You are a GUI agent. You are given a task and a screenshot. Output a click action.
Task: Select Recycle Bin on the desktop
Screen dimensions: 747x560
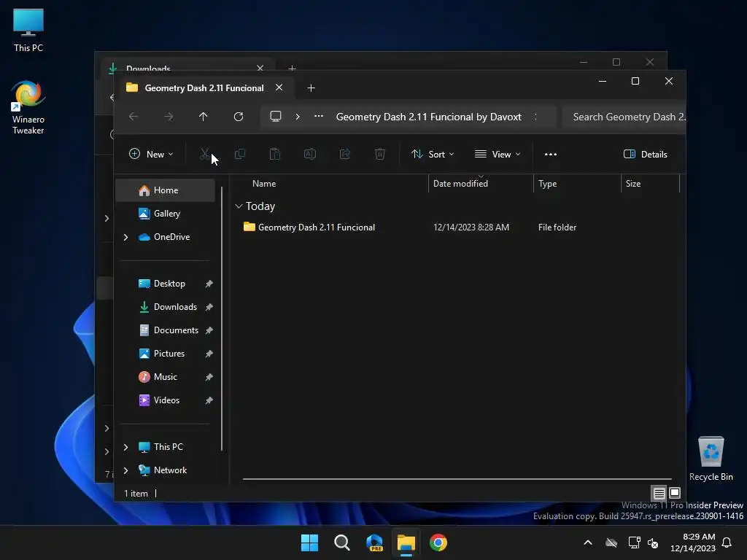[x=711, y=459]
